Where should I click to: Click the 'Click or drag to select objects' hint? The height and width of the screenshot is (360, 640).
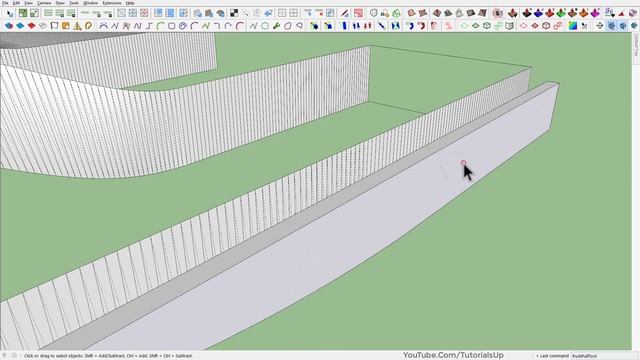(x=108, y=356)
